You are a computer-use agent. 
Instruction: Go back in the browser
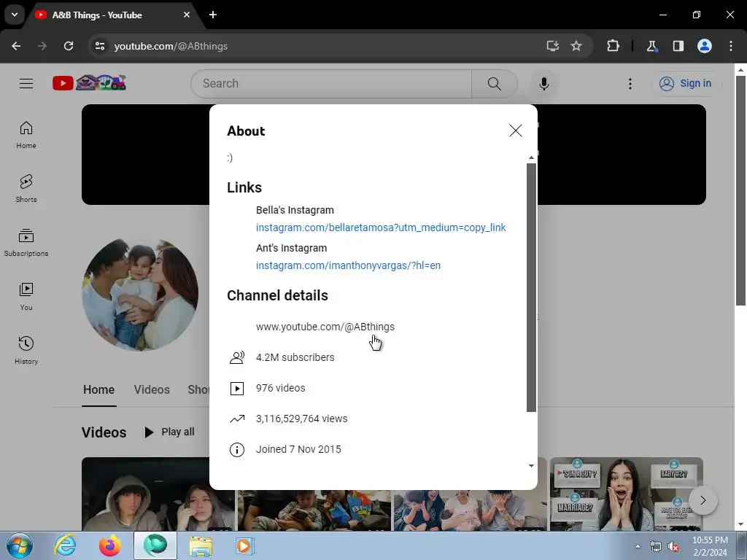pyautogui.click(x=16, y=46)
